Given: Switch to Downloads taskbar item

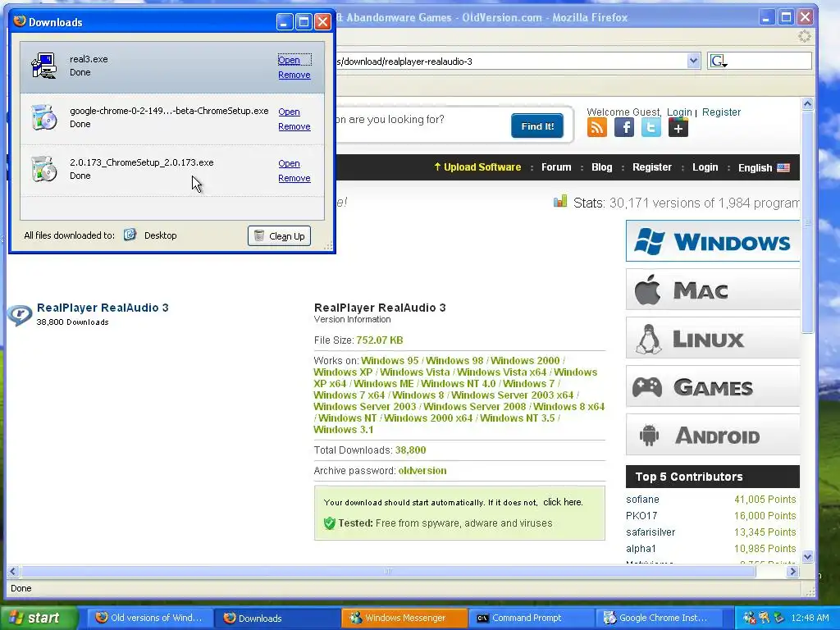Looking at the screenshot, I should (277, 618).
